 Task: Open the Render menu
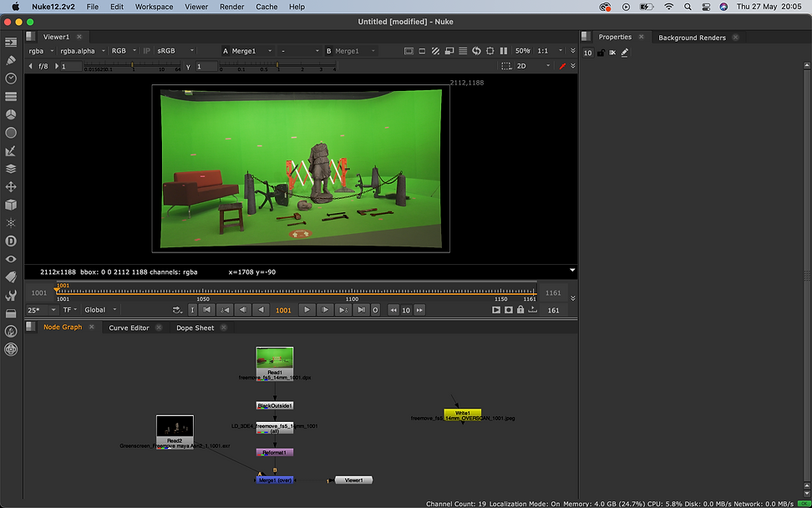[x=231, y=7]
